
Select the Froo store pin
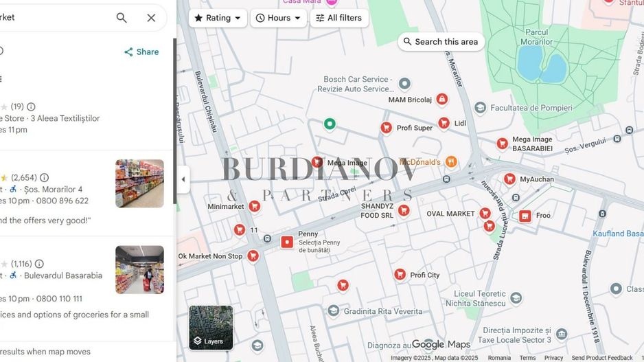click(525, 216)
